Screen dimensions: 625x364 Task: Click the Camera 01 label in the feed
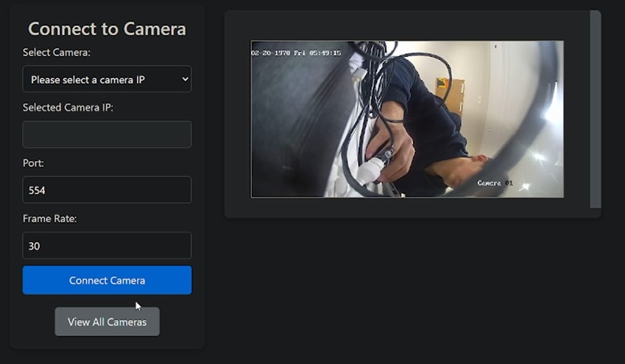pyautogui.click(x=494, y=184)
